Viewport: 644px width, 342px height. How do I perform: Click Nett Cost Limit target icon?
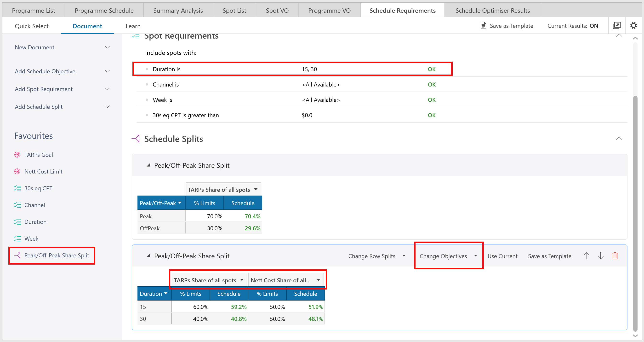17,171
